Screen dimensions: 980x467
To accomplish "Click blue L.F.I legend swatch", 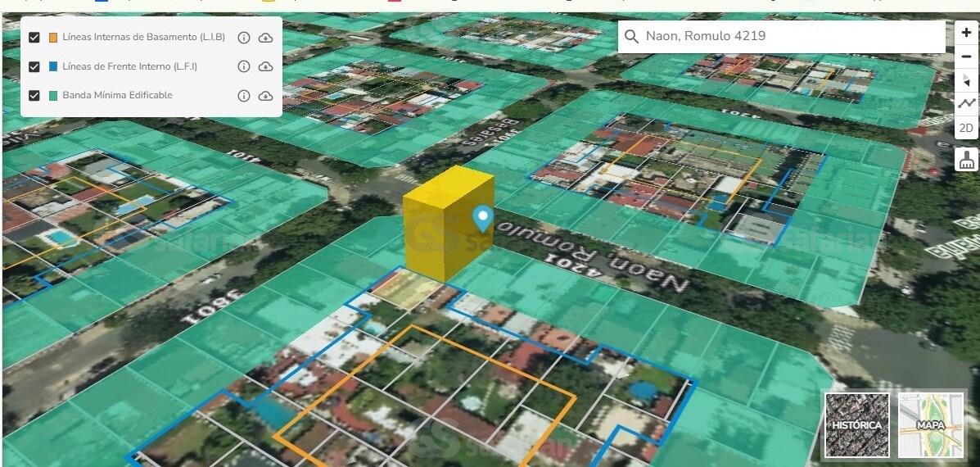I will click(53, 66).
